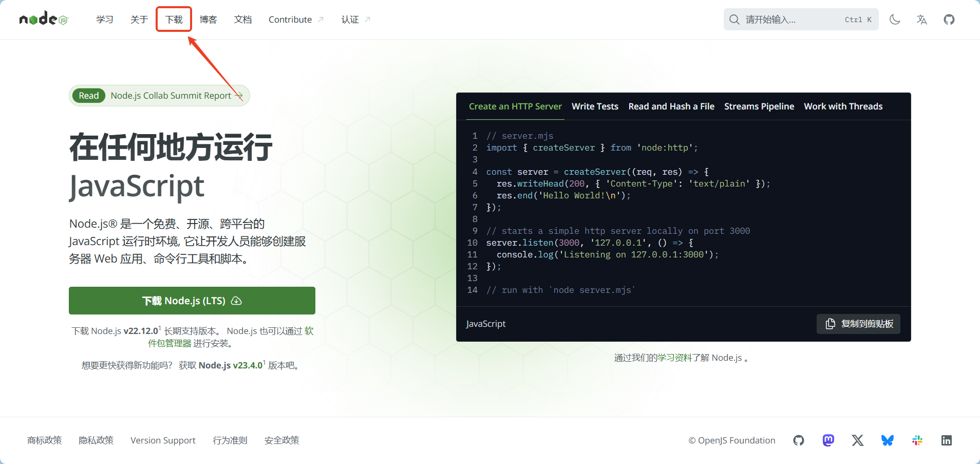The image size is (980, 464).
Task: Click the 下载 navigation menu item
Action: tap(174, 20)
